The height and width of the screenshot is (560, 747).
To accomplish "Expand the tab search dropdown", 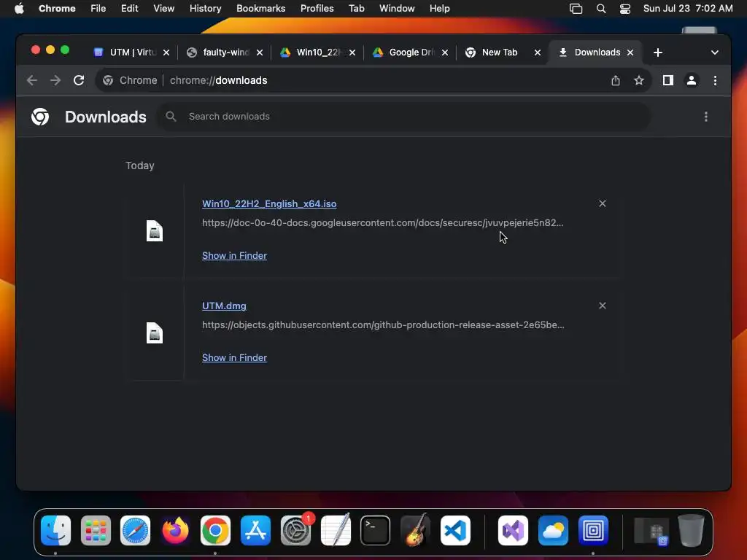I will 714,52.
